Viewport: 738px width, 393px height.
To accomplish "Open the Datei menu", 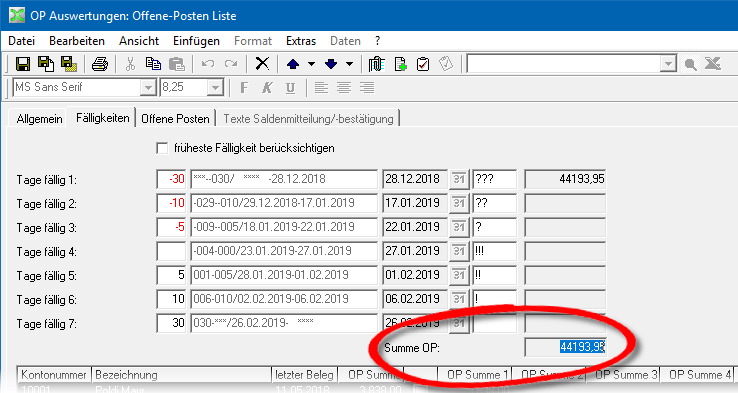I will coord(22,41).
